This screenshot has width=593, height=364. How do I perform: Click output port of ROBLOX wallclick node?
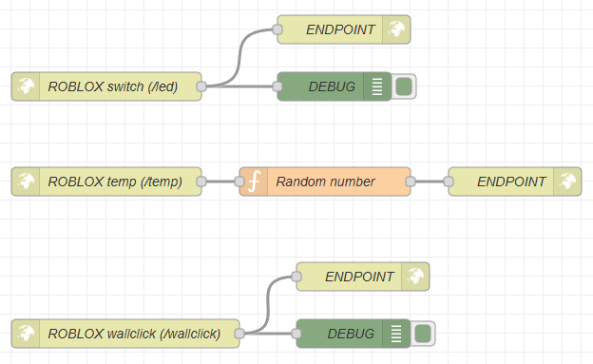tap(239, 334)
